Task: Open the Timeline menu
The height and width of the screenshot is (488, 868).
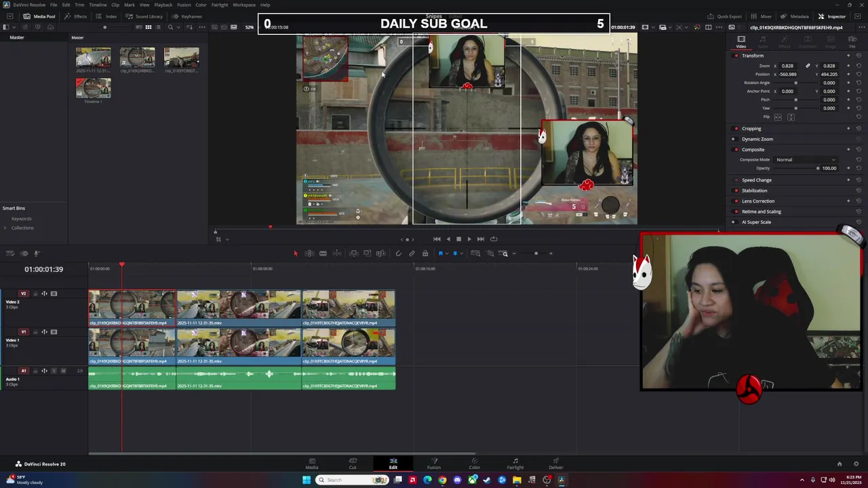Action: pyautogui.click(x=98, y=5)
